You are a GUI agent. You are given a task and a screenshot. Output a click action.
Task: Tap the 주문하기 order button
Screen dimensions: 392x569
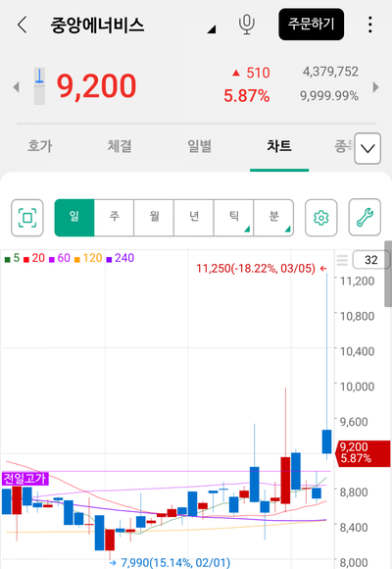[x=311, y=25]
